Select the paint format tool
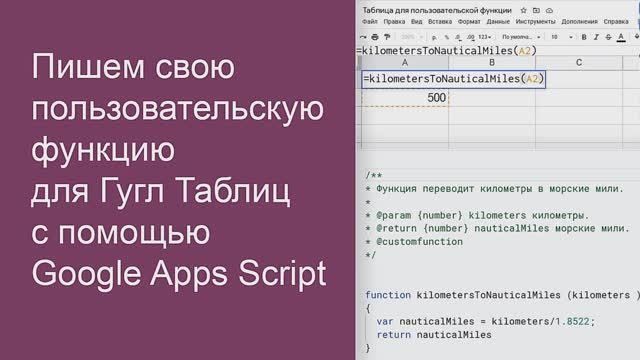 point(387,37)
